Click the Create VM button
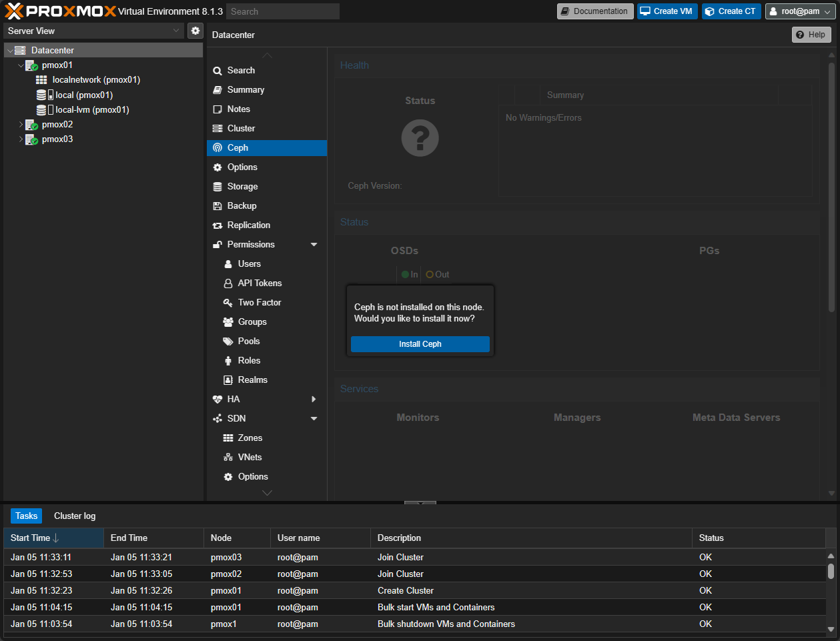Viewport: 840px width, 641px height. point(667,11)
